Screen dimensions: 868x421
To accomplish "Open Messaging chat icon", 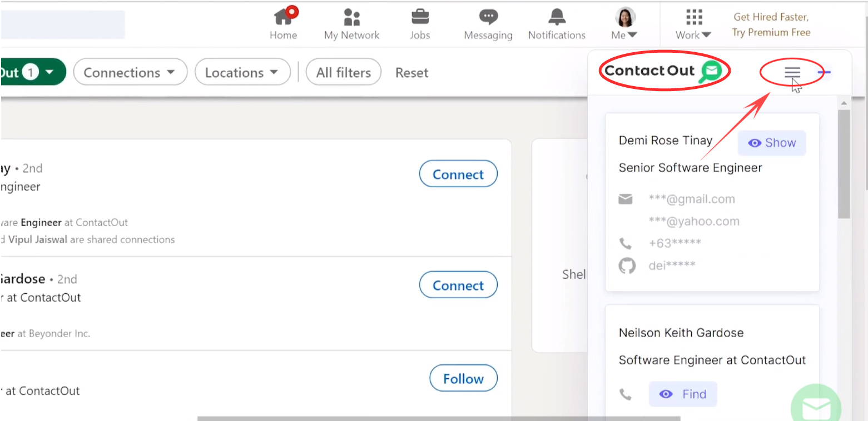I will 488,17.
